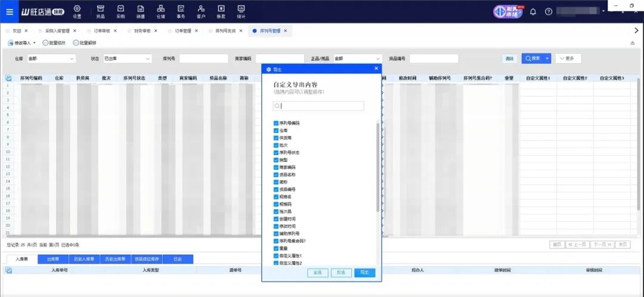Click the blue 导出 export button
Viewport: 644px width, 297px height.
point(365,273)
